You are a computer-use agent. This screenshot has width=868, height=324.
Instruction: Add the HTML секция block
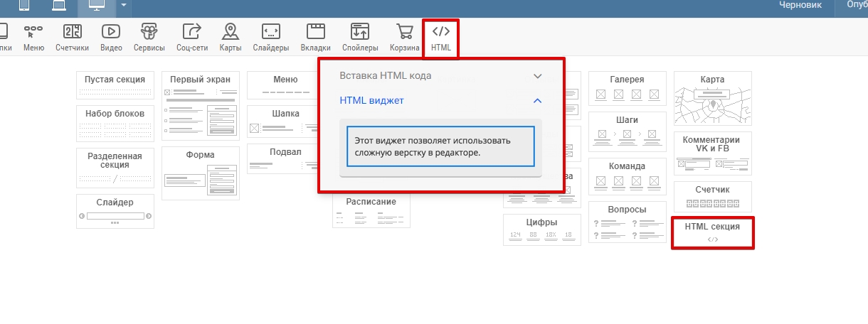[712, 232]
